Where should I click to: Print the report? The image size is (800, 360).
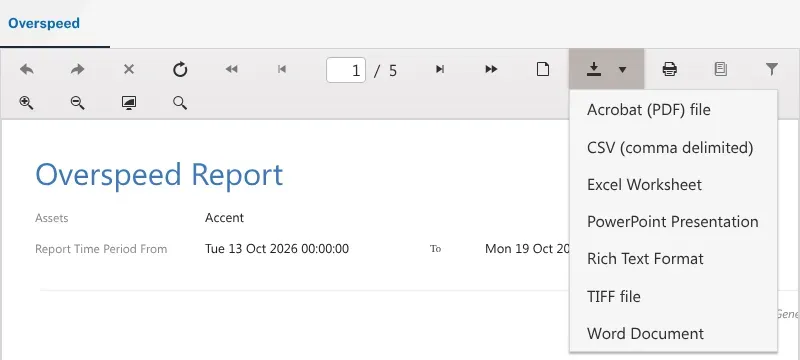coord(669,69)
